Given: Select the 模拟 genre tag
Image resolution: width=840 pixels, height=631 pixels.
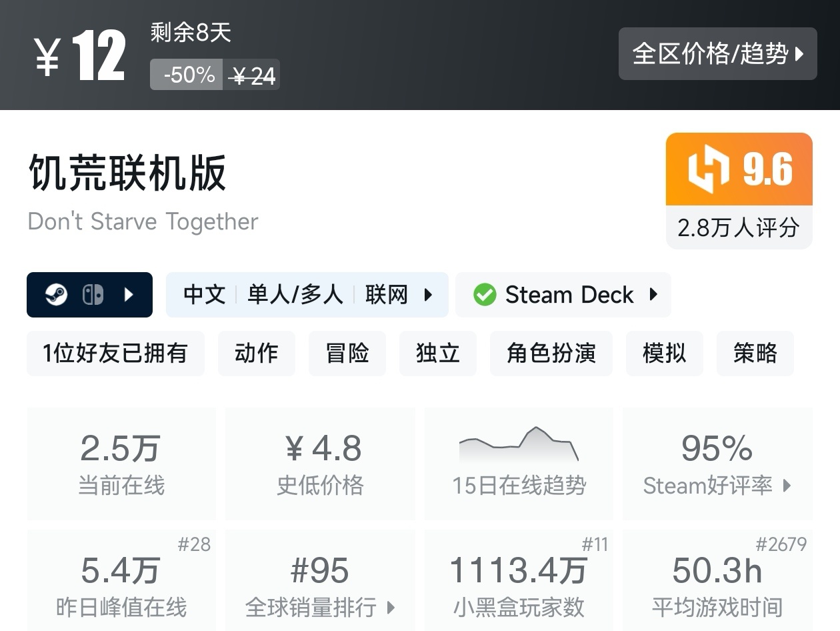Looking at the screenshot, I should coord(665,353).
